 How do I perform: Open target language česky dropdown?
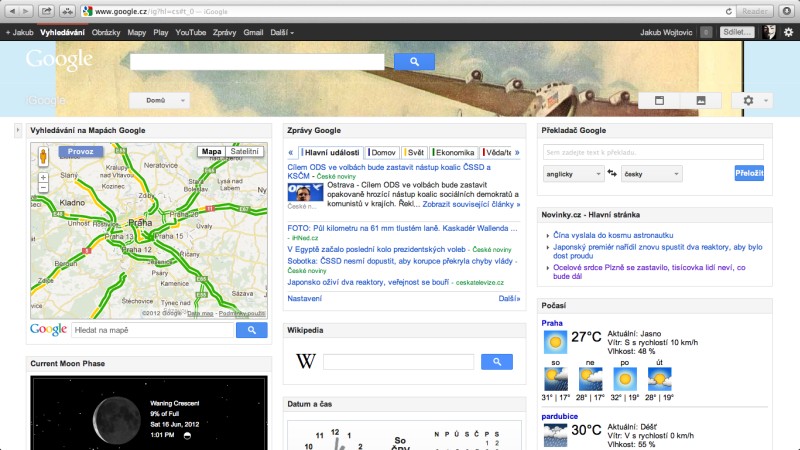[652, 174]
